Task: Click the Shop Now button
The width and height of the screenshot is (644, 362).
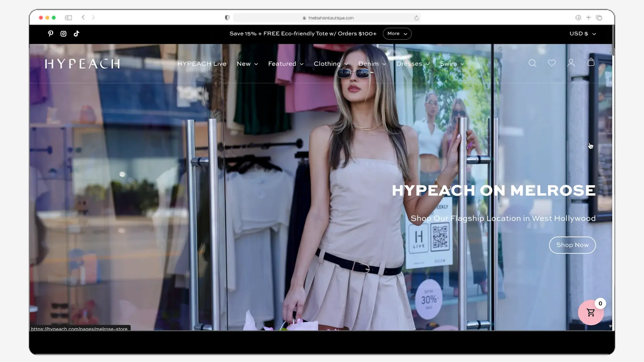Action: click(572, 245)
